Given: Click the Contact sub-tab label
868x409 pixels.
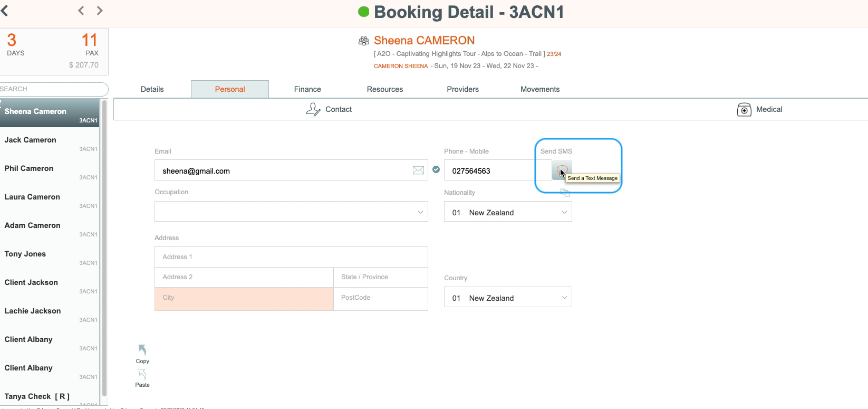Looking at the screenshot, I should [339, 109].
